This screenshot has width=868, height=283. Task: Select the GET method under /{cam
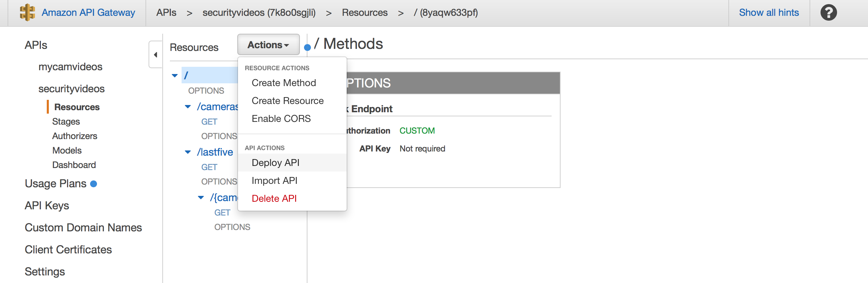pyautogui.click(x=222, y=212)
